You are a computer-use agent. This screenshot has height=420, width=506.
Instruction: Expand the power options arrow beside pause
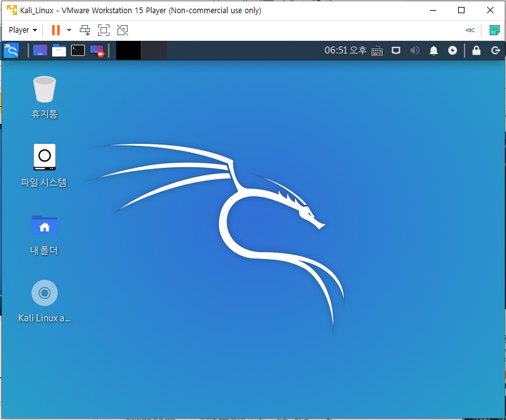point(69,30)
